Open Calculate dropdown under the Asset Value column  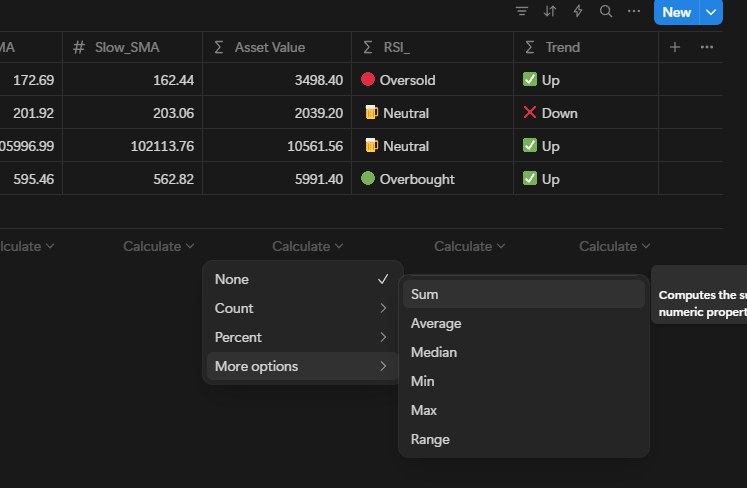pos(307,246)
